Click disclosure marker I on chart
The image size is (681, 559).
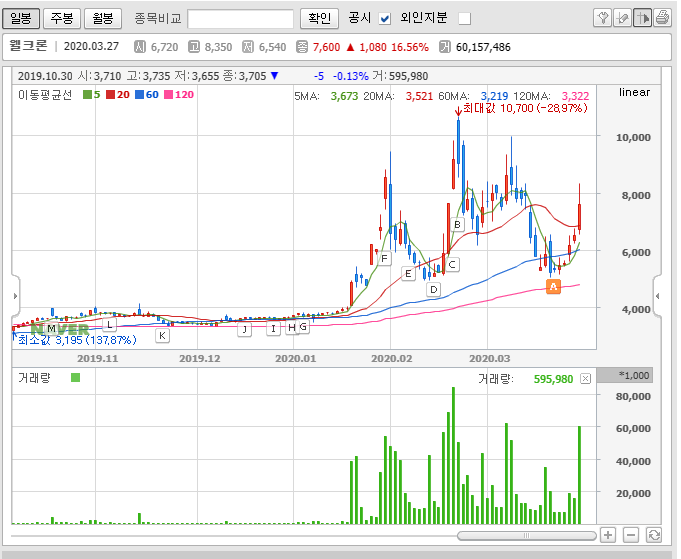[273, 329]
